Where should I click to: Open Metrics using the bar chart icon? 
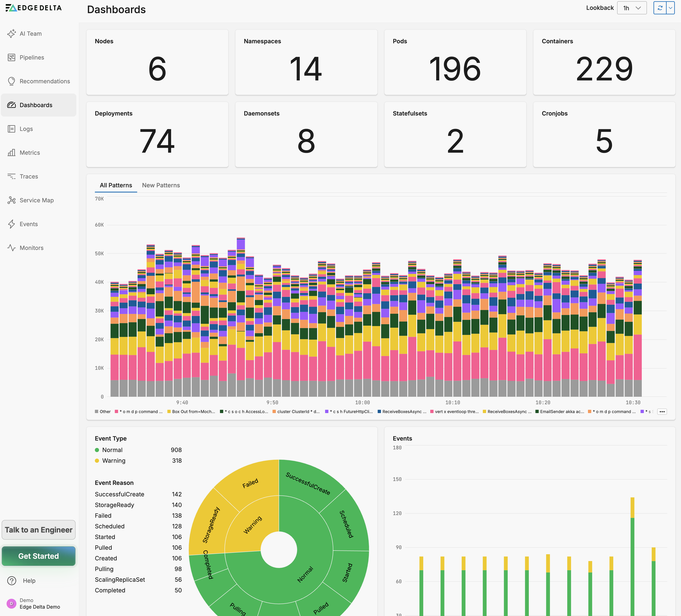click(12, 153)
